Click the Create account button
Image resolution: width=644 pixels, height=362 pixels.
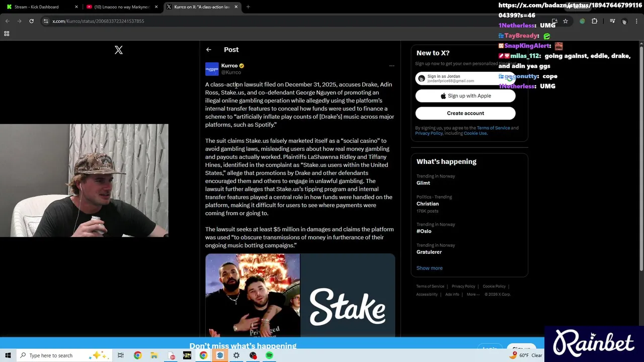pyautogui.click(x=465, y=113)
